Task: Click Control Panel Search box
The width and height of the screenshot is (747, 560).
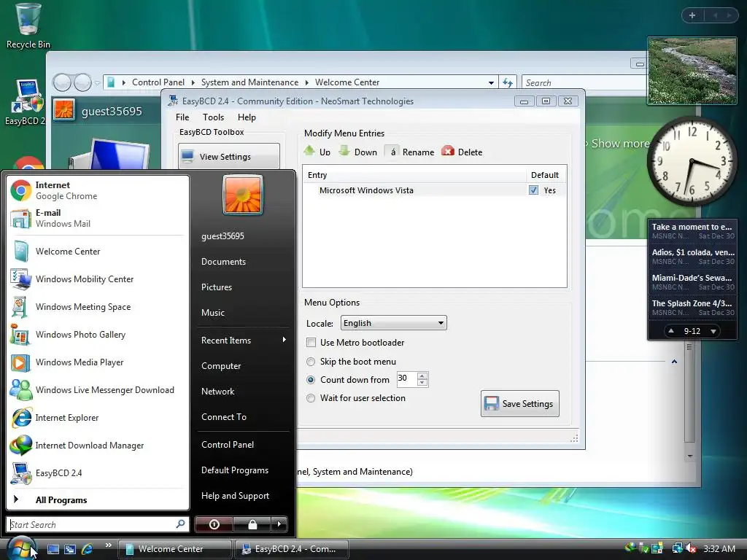Action: coord(584,83)
